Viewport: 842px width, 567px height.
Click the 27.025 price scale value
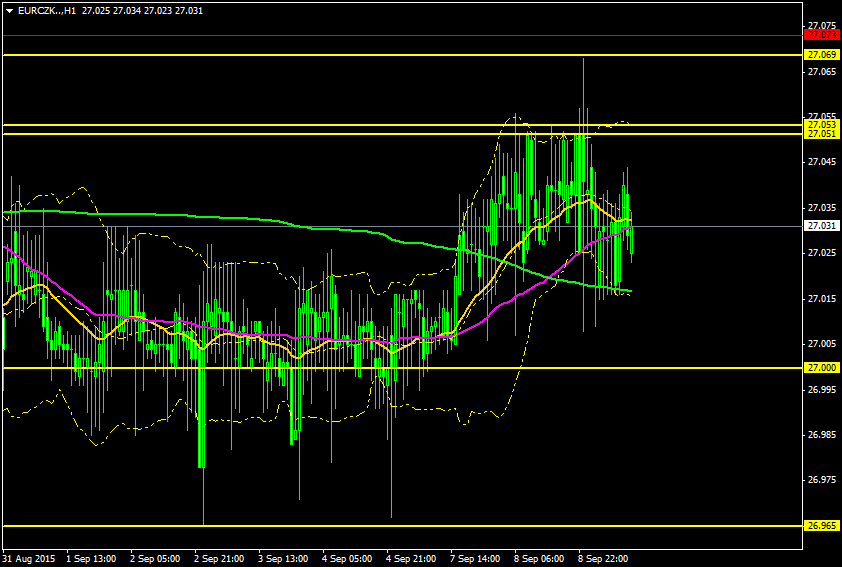pos(822,253)
